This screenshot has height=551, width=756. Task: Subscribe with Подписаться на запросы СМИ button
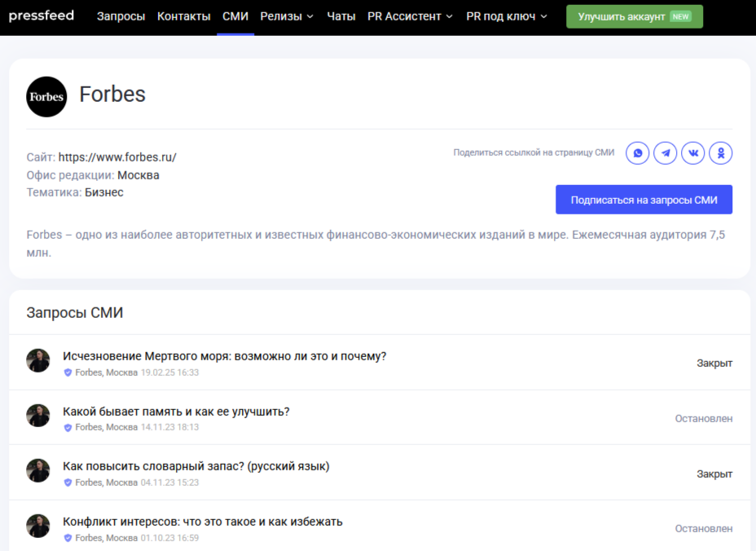coord(644,200)
